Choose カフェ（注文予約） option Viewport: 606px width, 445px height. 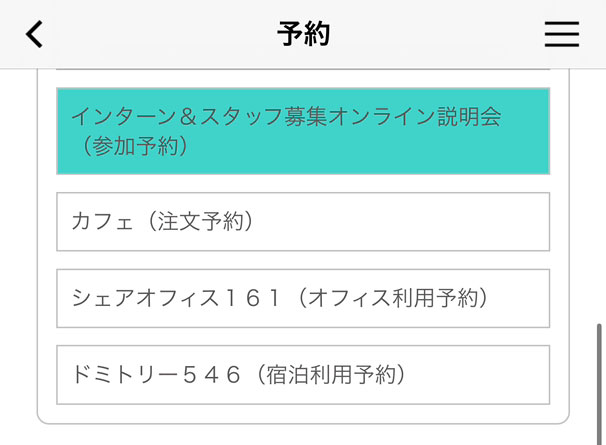coord(302,222)
